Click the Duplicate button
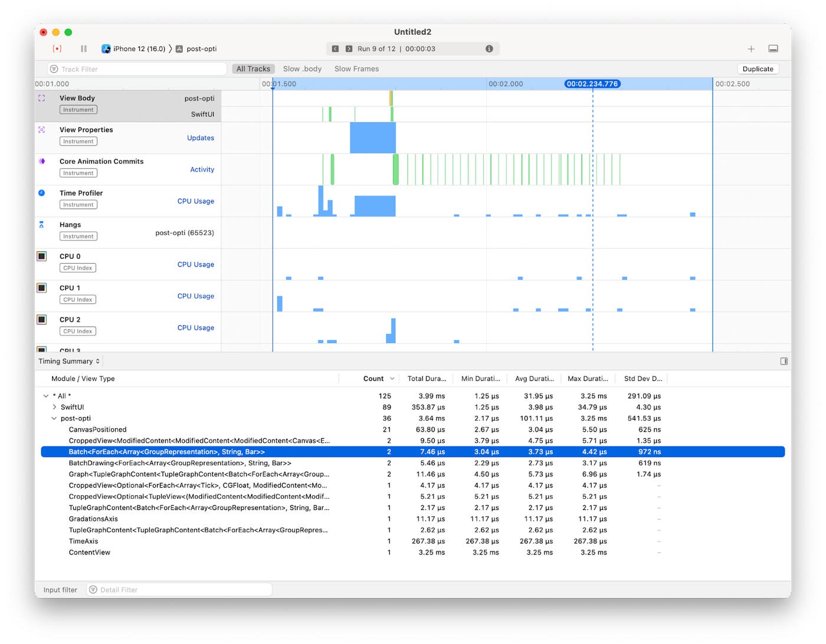This screenshot has height=644, width=826. point(758,68)
